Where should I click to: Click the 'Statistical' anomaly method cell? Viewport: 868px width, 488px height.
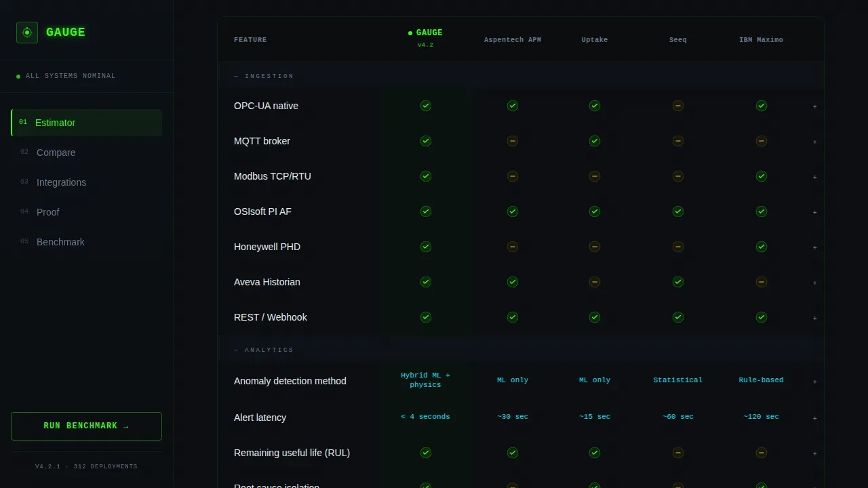(x=678, y=380)
